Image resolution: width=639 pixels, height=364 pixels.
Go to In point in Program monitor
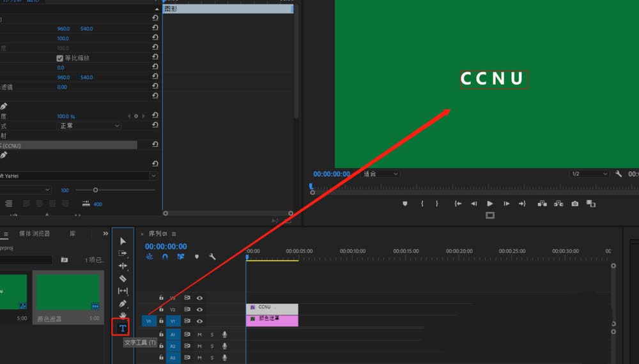coord(458,204)
